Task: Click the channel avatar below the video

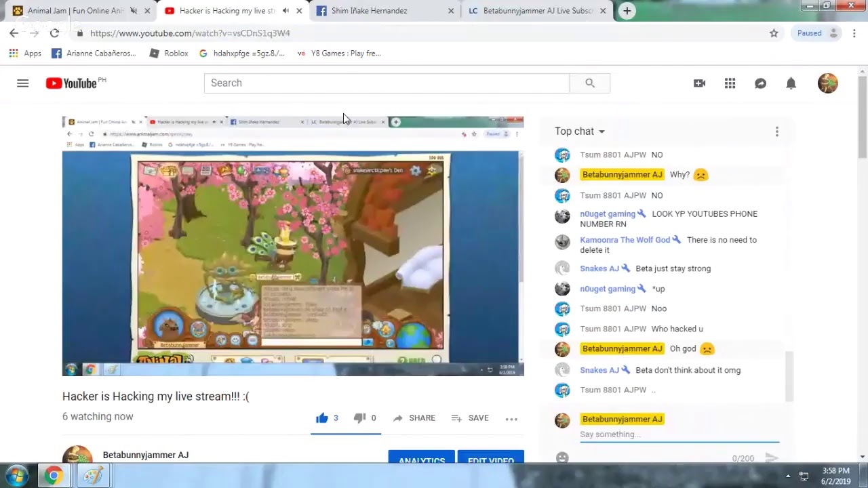Action: click(x=77, y=455)
